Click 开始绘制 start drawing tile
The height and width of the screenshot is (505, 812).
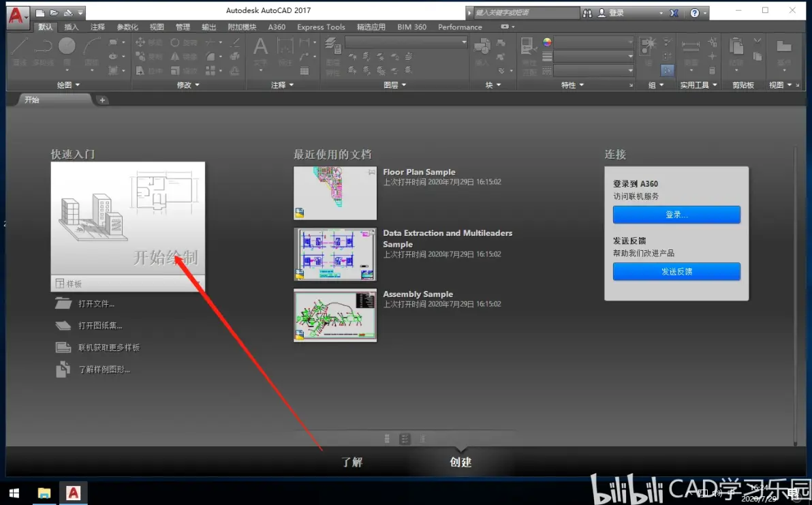(128, 218)
